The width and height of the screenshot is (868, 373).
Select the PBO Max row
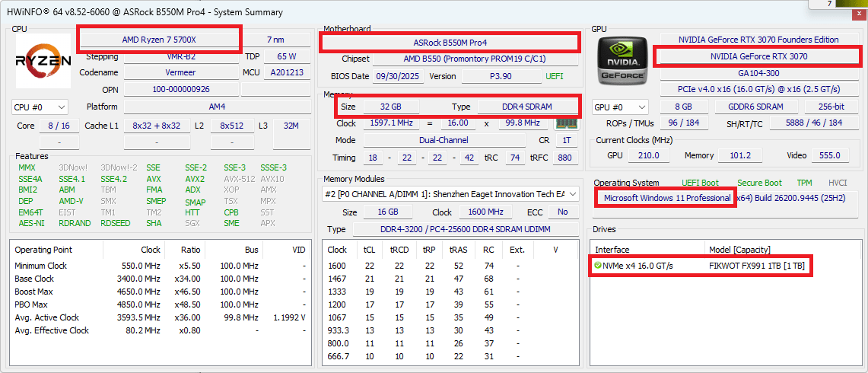pyautogui.click(x=160, y=304)
